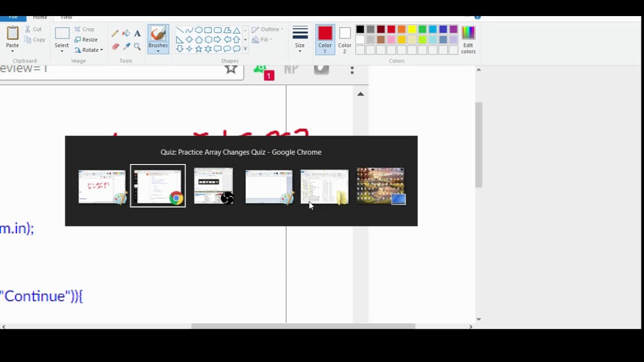Click Paint horizontal scrollbar right arrow
This screenshot has width=644, height=362.
pyautogui.click(x=470, y=327)
